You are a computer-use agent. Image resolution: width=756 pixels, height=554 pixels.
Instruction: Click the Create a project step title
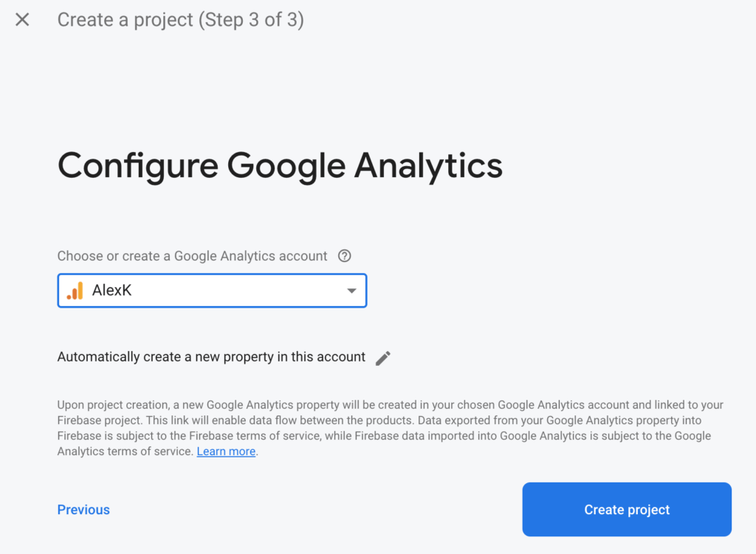pyautogui.click(x=181, y=20)
